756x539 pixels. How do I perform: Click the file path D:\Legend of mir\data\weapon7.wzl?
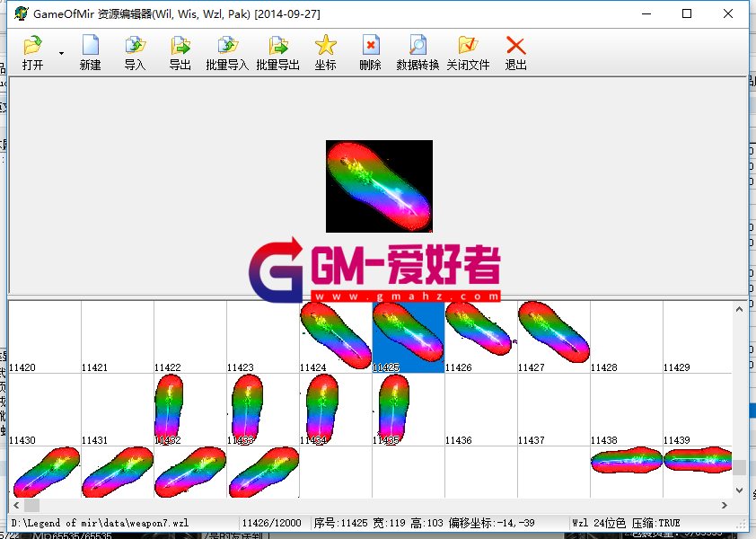click(100, 523)
